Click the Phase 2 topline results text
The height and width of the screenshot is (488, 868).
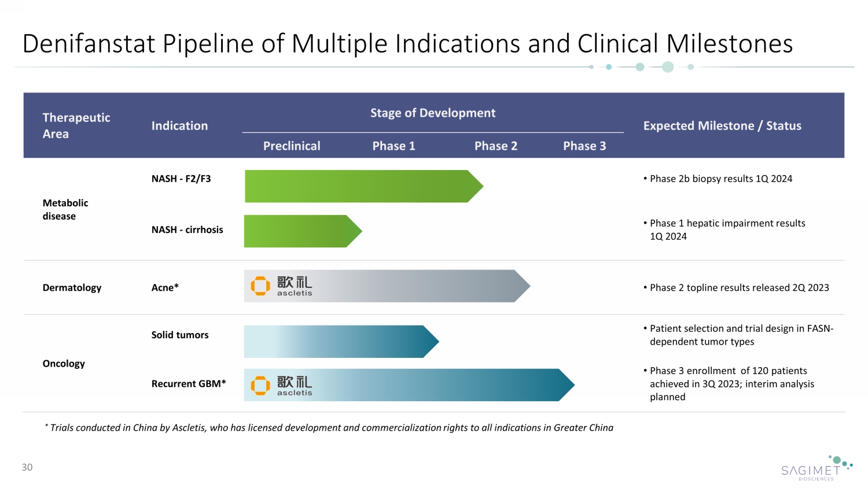pos(739,288)
